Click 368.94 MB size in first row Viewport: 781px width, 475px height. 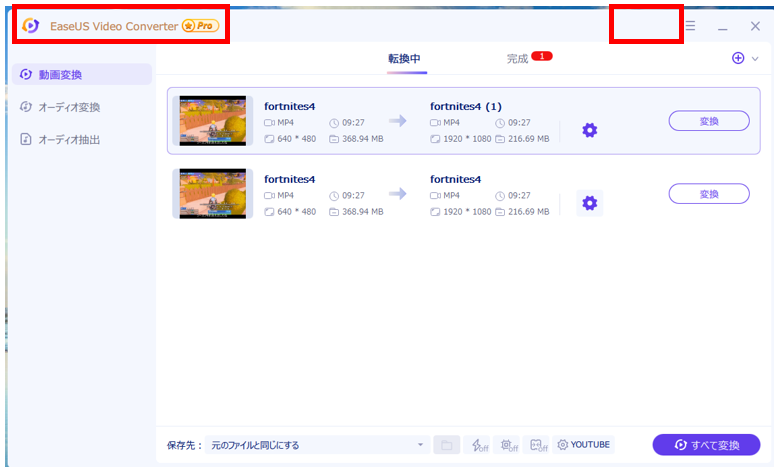click(x=363, y=139)
